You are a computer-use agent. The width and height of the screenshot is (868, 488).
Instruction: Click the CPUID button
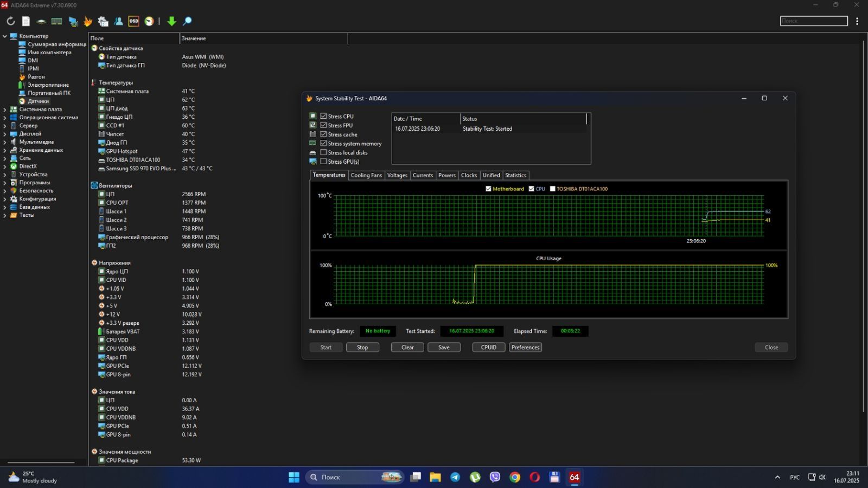tap(489, 348)
